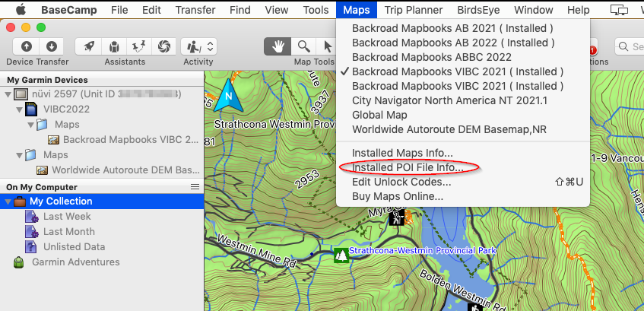Click the north compass arrow on map
Viewport: 644px width, 311px height.
coord(228,96)
